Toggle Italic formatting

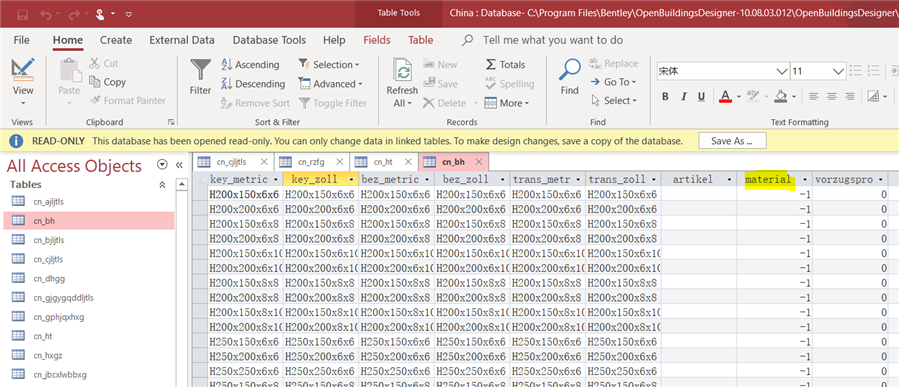tap(683, 96)
